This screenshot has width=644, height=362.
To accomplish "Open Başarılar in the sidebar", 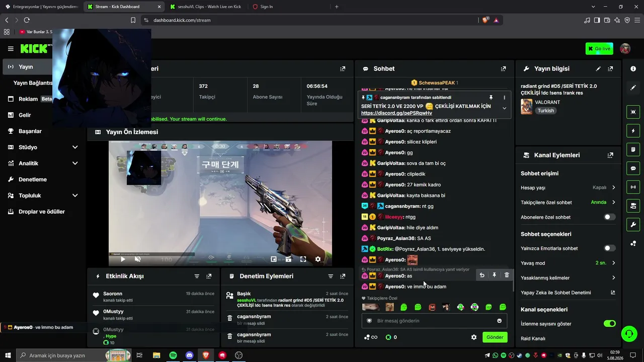I will click(30, 131).
